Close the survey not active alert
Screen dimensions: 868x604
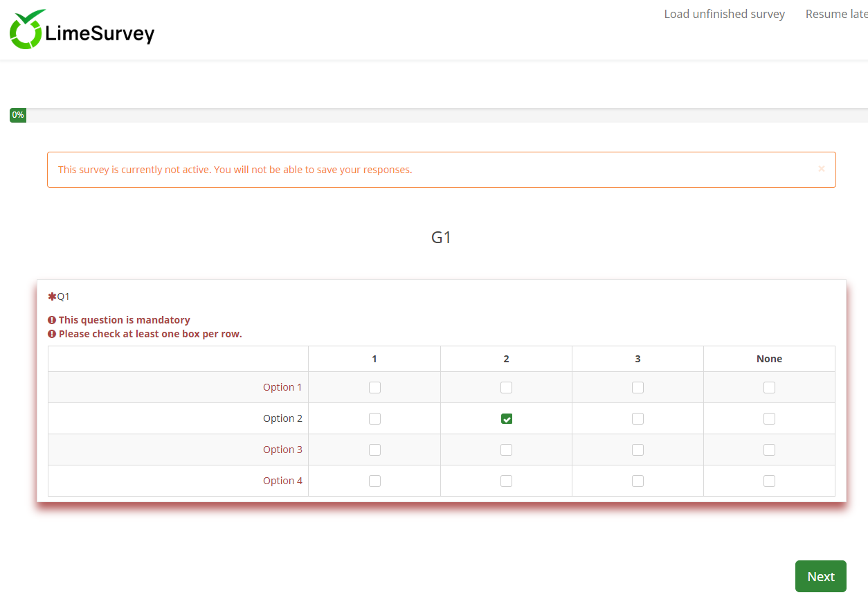822,168
